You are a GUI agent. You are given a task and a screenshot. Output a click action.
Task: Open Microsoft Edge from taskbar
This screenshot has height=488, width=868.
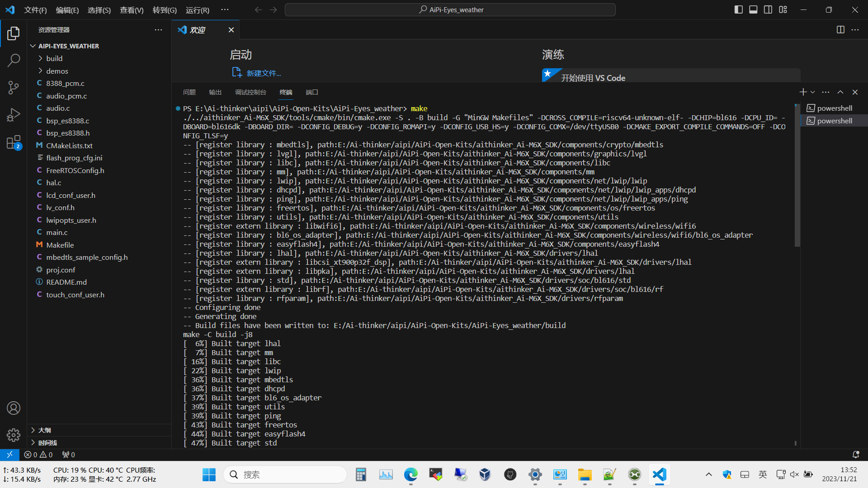410,474
